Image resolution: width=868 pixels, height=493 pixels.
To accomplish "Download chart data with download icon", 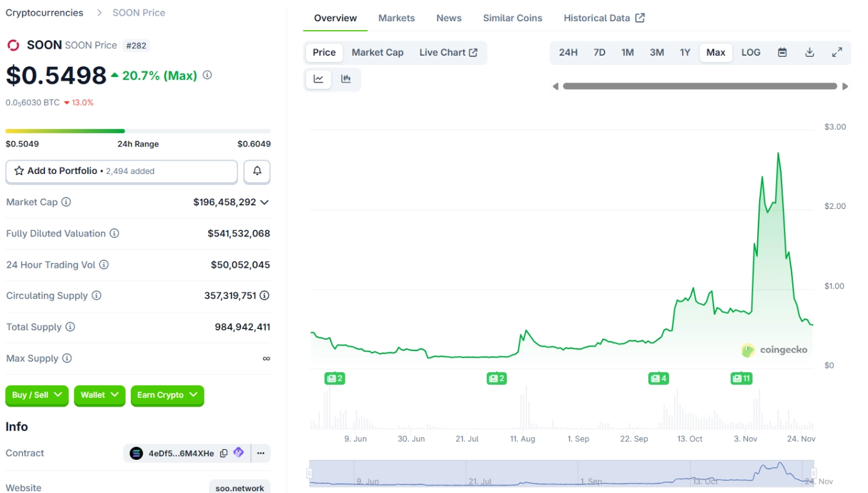I will click(809, 53).
